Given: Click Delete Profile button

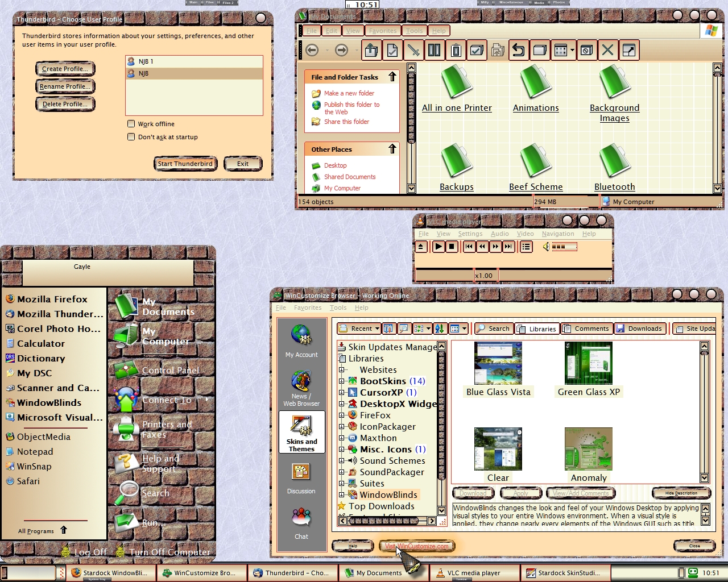Looking at the screenshot, I should (x=65, y=104).
